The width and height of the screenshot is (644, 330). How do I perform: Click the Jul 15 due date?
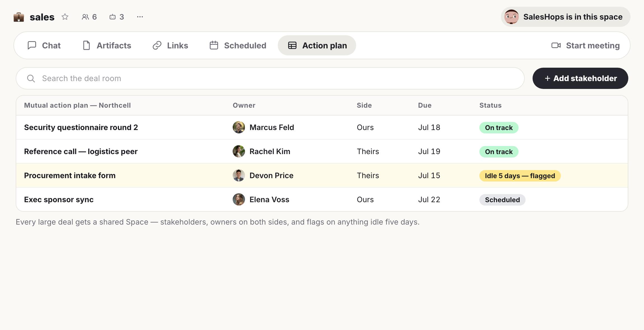click(x=429, y=176)
